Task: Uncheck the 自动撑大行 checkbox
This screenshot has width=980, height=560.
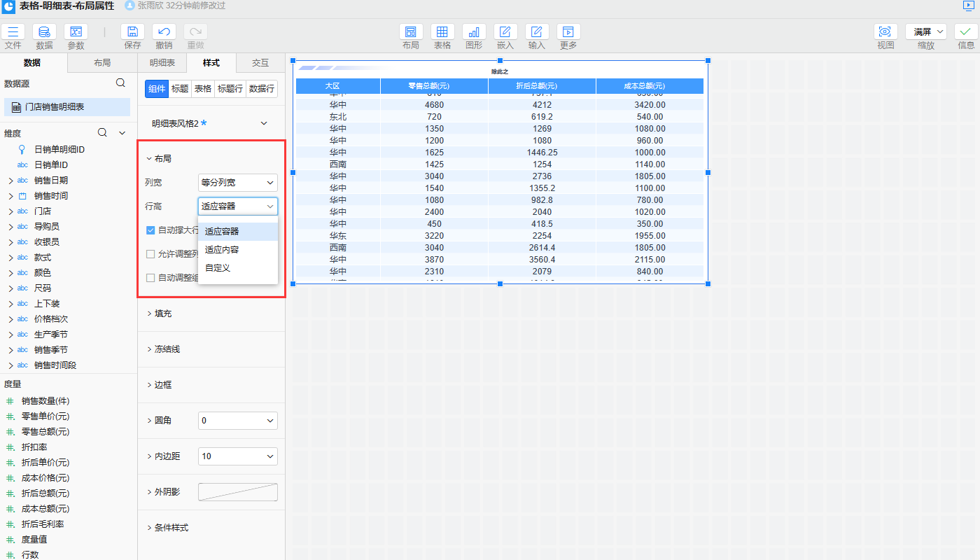Action: (150, 230)
